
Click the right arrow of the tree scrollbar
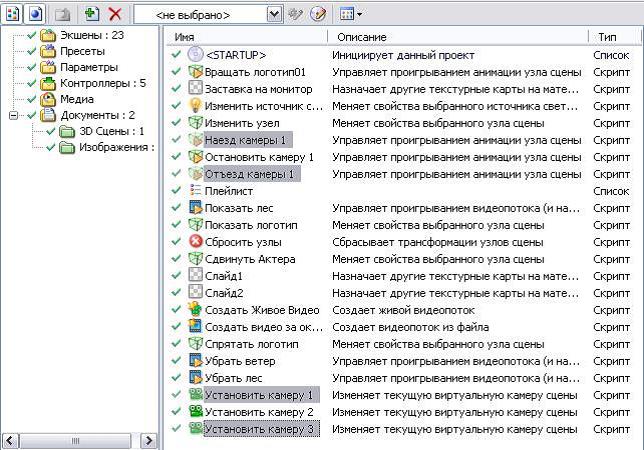point(149,441)
